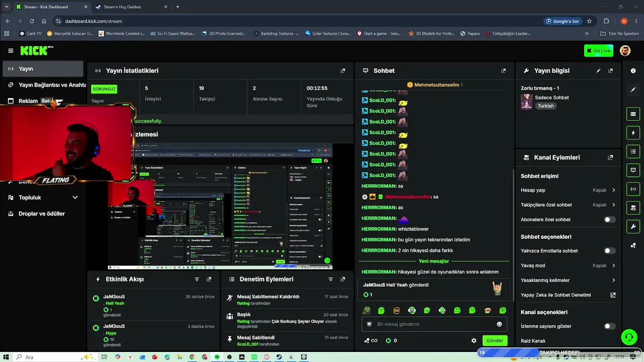Open the Tüm Yer İşaretleri bookmarks folder
The height and width of the screenshot is (362, 644).
click(620, 34)
